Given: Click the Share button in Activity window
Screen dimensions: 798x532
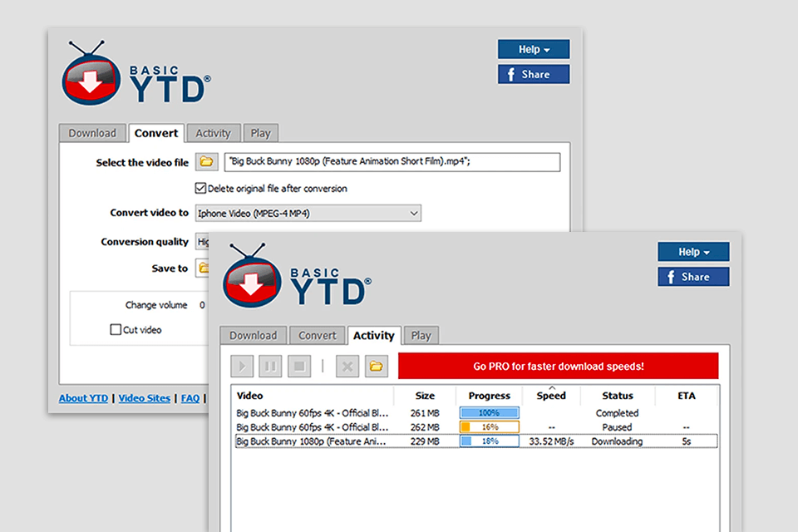Looking at the screenshot, I should (x=693, y=277).
